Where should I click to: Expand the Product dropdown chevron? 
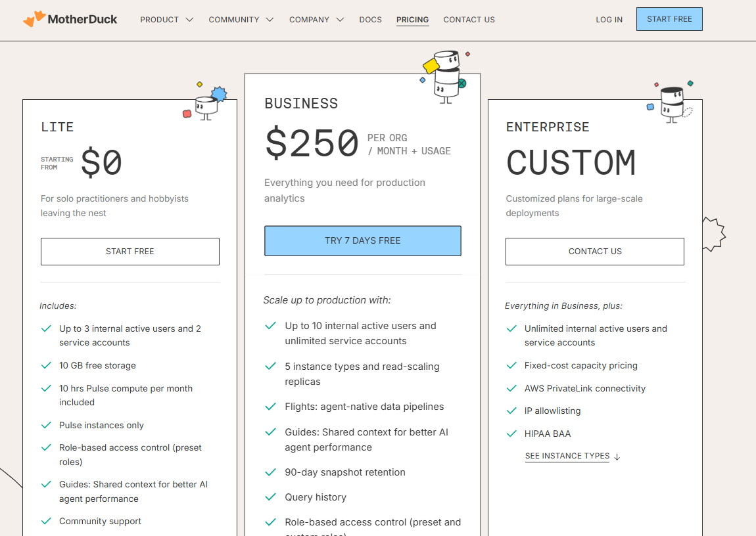pyautogui.click(x=189, y=20)
